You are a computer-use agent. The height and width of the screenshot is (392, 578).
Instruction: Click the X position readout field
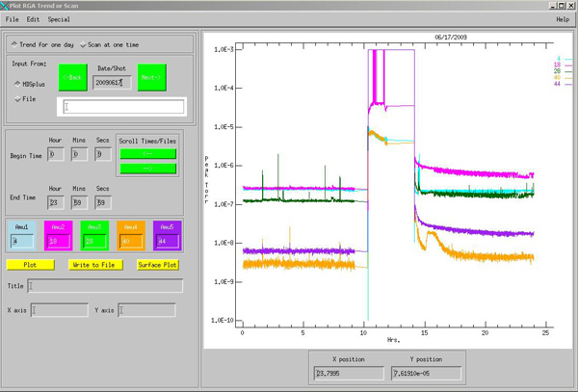(349, 373)
